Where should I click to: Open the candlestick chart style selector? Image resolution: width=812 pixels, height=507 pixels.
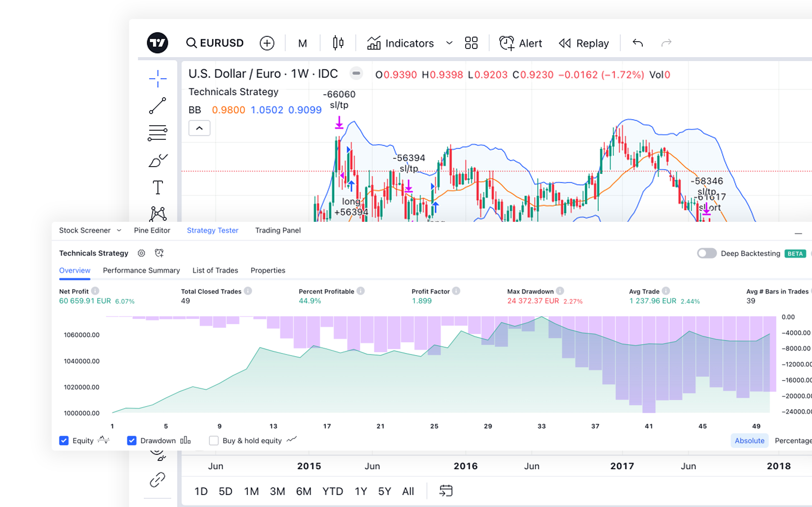click(338, 43)
